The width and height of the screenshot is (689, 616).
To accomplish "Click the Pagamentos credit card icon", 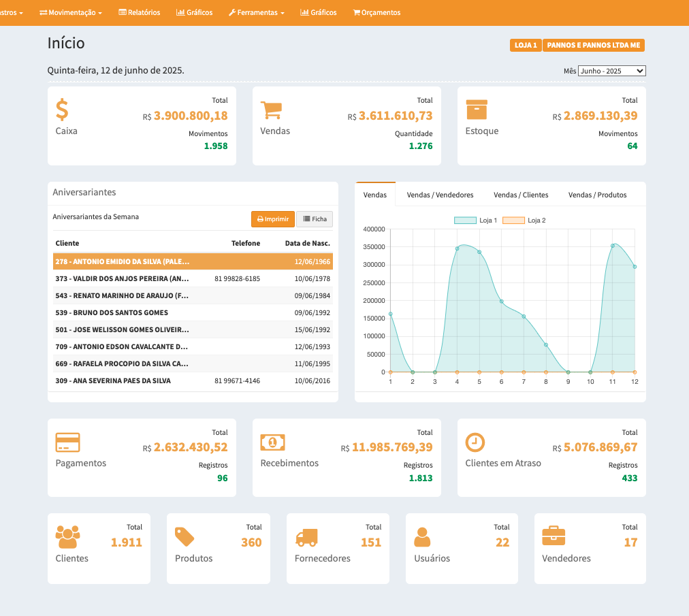I will pyautogui.click(x=67, y=442).
